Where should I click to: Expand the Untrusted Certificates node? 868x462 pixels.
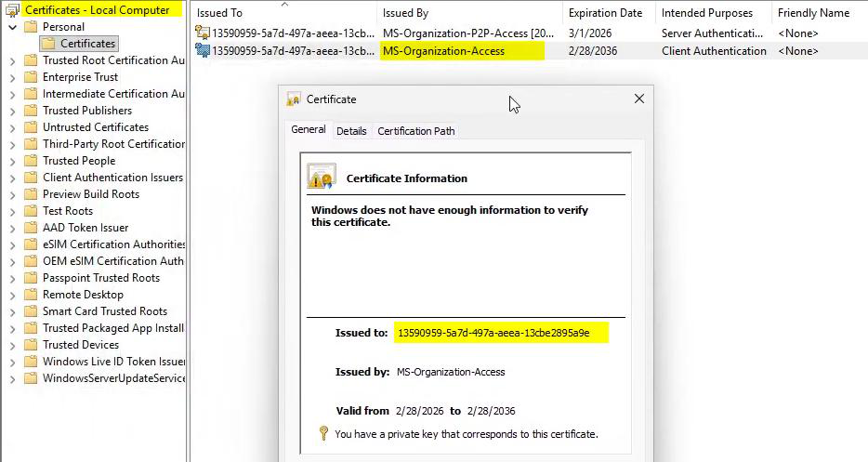[12, 128]
